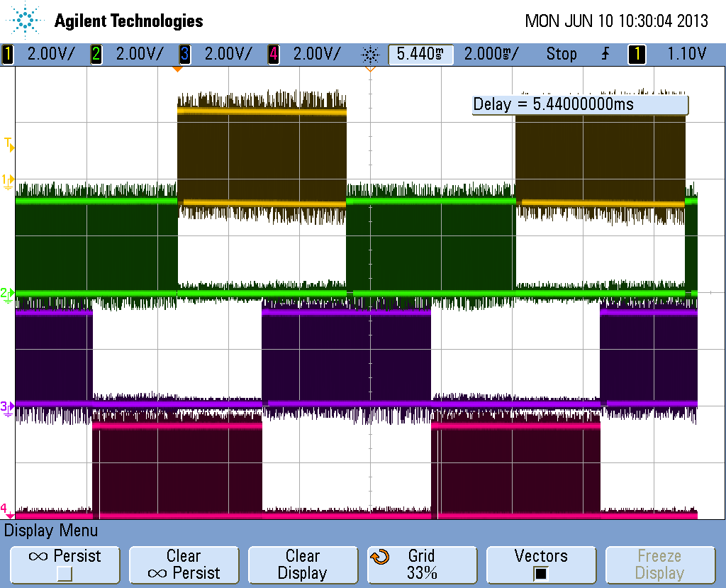Click channel 3 2.00V/ scale value

click(x=228, y=54)
